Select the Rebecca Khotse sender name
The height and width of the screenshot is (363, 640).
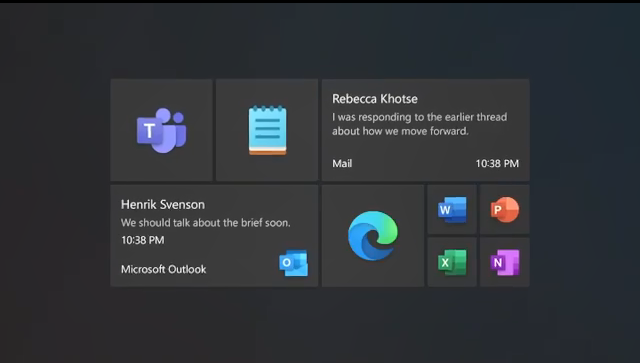pyautogui.click(x=375, y=99)
